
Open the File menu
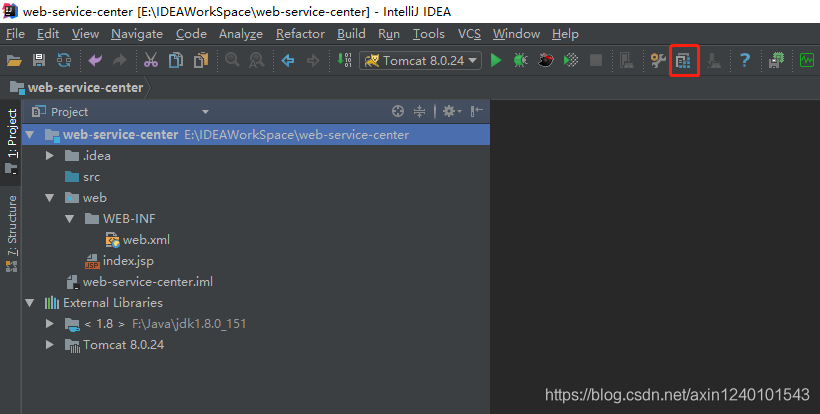click(15, 34)
